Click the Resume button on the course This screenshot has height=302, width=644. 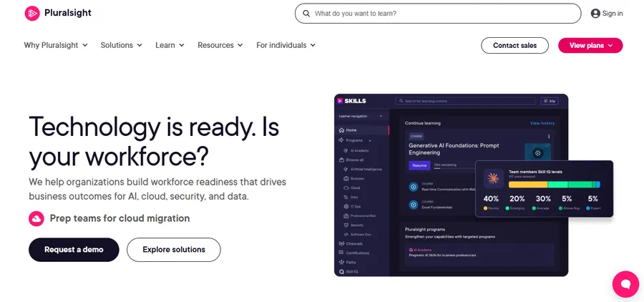click(x=419, y=165)
